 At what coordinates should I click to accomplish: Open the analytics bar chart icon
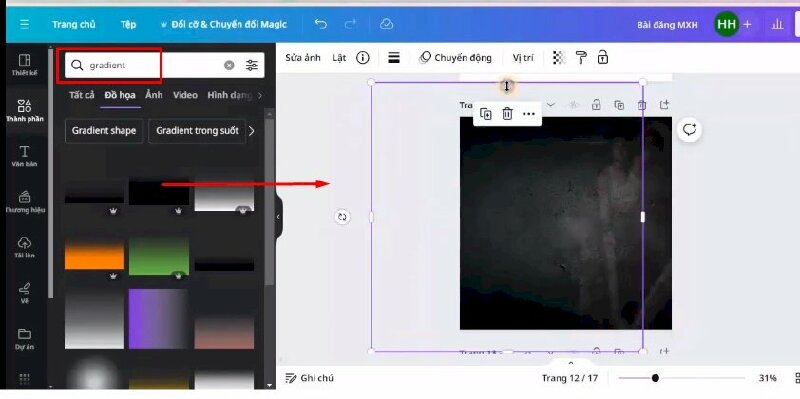tap(777, 24)
